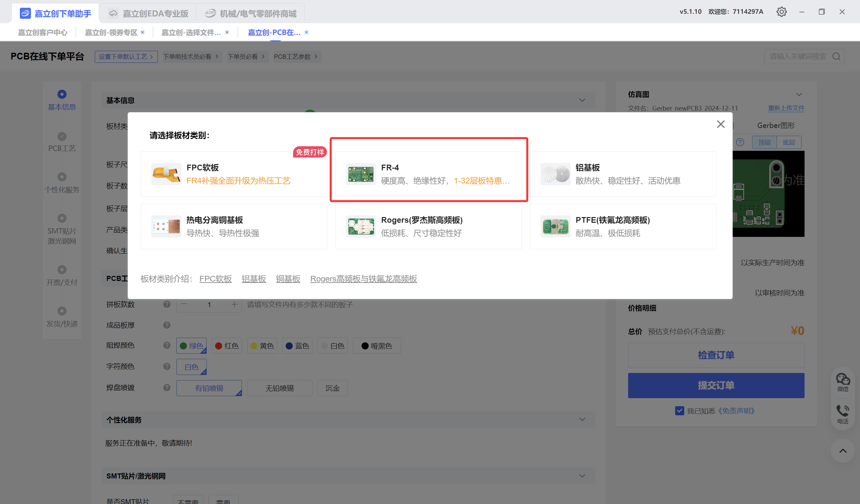Select 红色 solder mask color
860x504 pixels.
(x=227, y=346)
